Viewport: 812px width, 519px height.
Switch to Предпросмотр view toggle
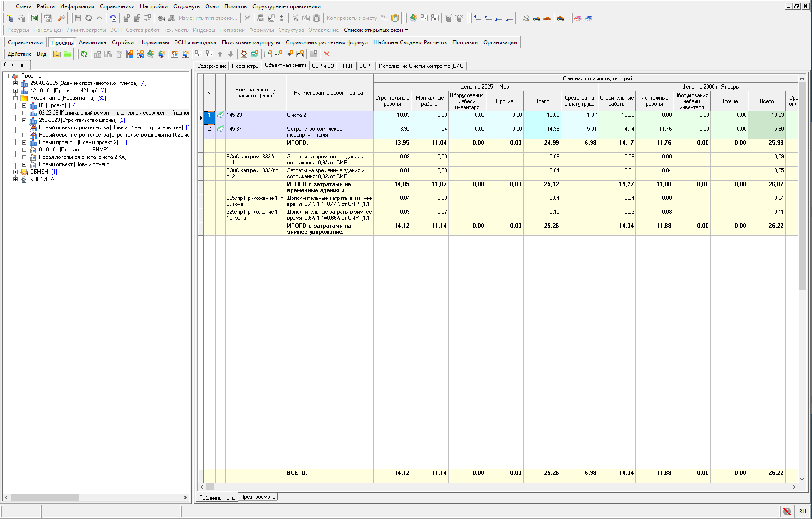[257, 497]
